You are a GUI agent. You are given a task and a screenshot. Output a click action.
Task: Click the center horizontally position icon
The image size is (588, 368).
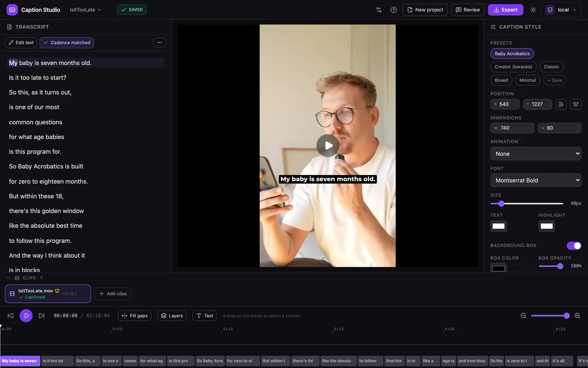(x=561, y=104)
